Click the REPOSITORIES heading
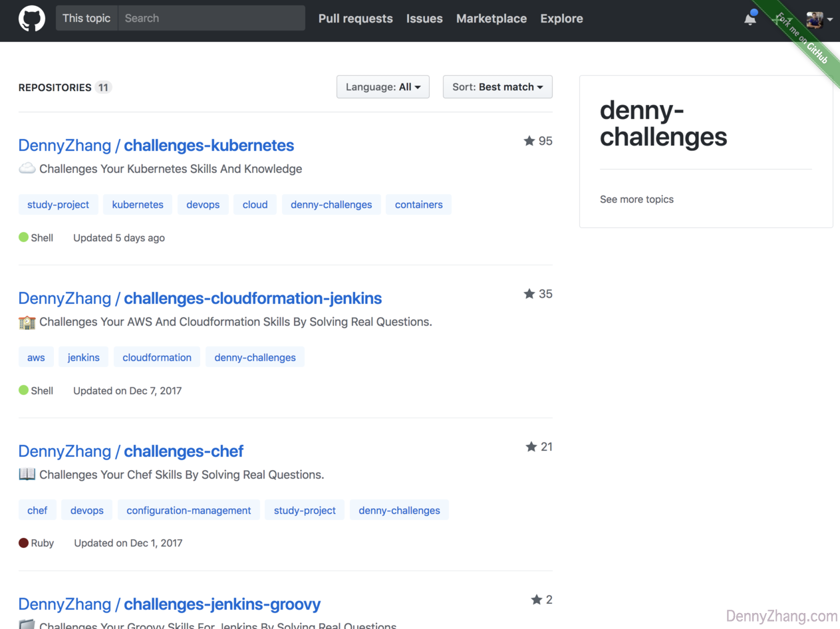Screen dimensions: 840x629 (55, 87)
